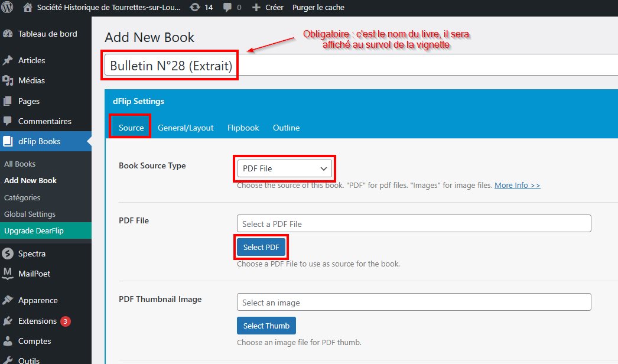Follow the More Info >> link
The width and height of the screenshot is (618, 364).
(518, 186)
